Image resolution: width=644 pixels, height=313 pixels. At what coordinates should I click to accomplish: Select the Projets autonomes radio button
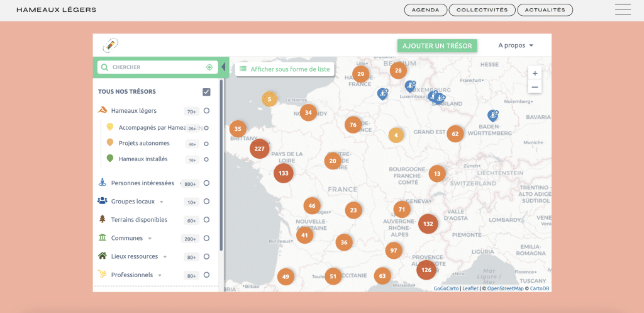(x=206, y=144)
